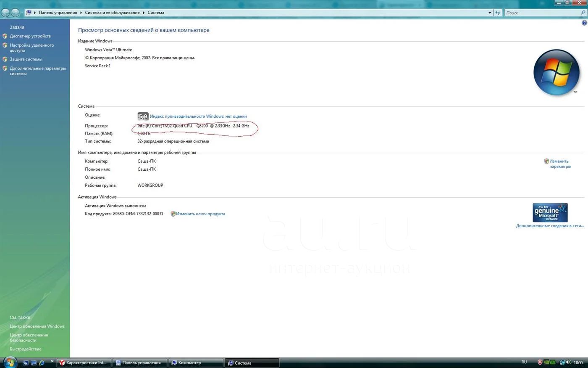Click product ID '89580-OEM-7332132-00031'
This screenshot has height=368, width=588.
coord(138,214)
